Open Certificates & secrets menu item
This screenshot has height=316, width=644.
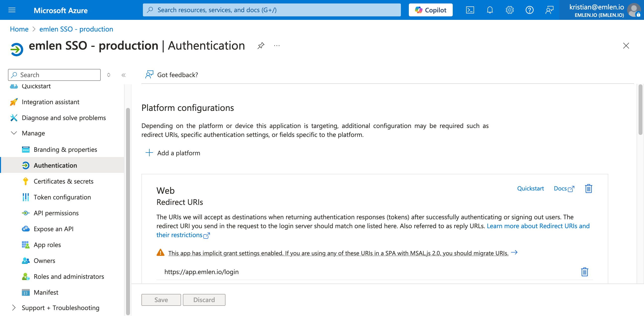point(64,181)
